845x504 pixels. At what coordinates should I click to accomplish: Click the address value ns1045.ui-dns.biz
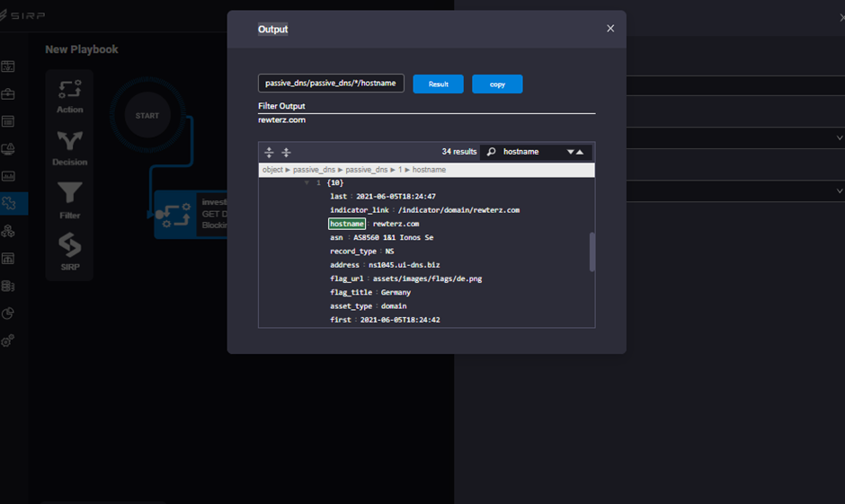point(405,265)
